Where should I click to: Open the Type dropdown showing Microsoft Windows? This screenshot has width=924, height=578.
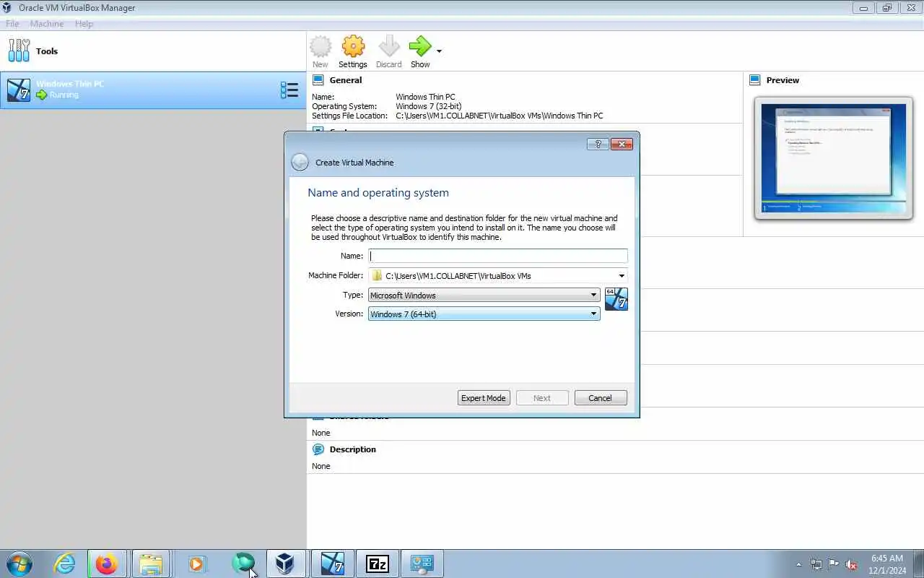click(x=484, y=295)
